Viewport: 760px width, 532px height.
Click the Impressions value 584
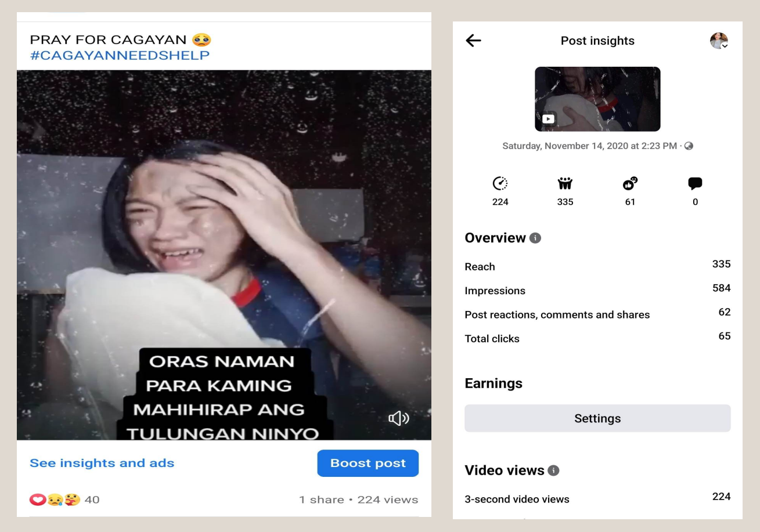coord(721,288)
